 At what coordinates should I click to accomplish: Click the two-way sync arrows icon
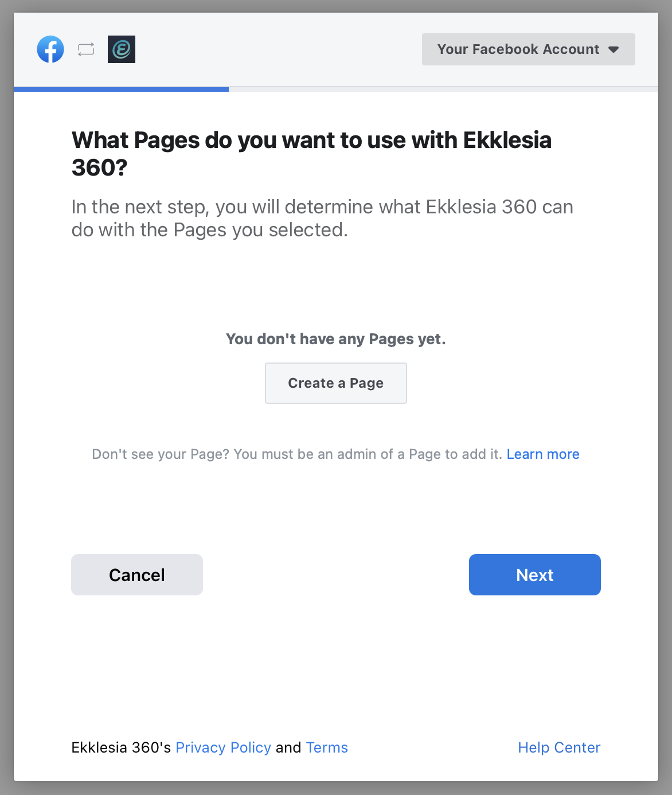coord(86,49)
